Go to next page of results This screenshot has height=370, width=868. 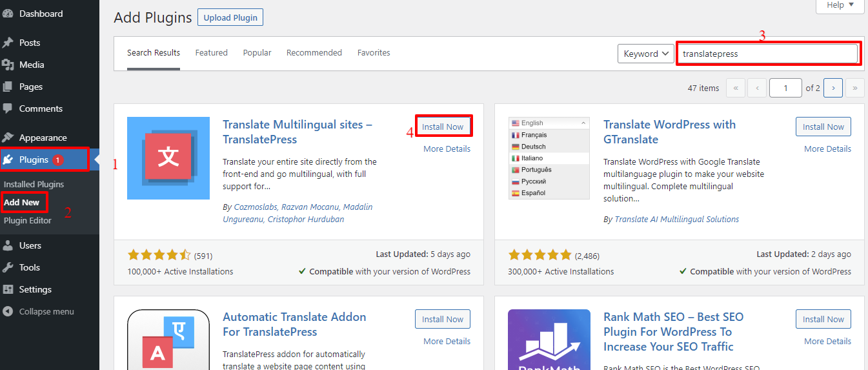tap(833, 88)
